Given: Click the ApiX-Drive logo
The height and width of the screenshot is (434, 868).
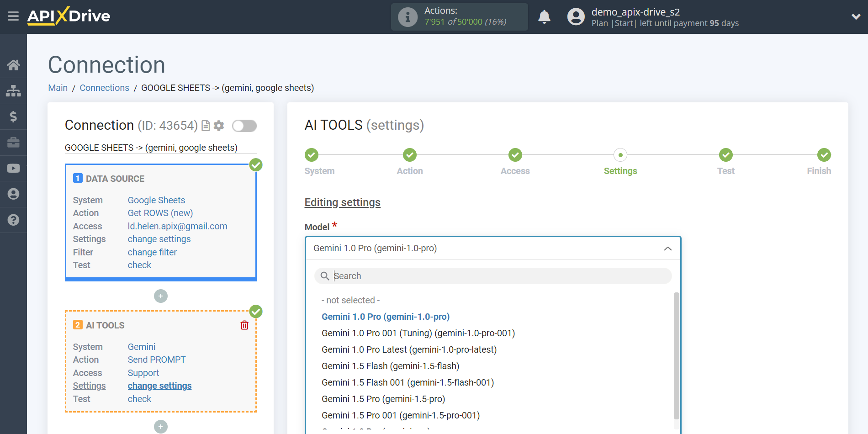Looking at the screenshot, I should pyautogui.click(x=69, y=16).
